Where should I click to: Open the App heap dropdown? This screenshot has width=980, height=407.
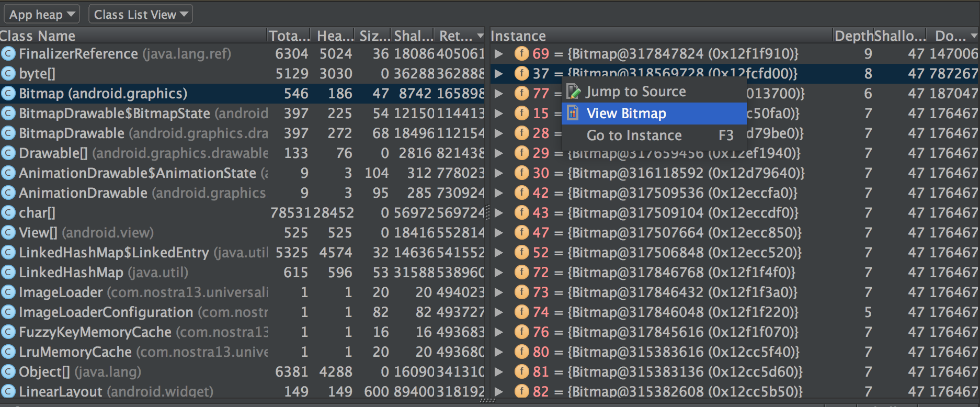coord(42,14)
